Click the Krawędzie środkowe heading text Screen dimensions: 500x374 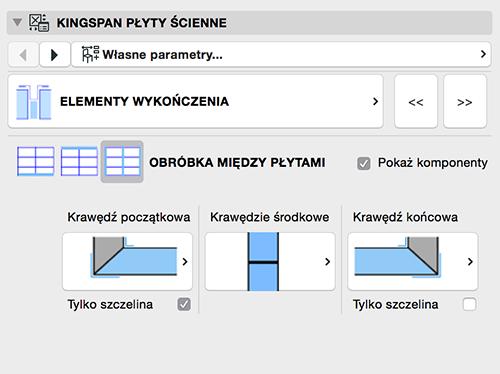coord(270,217)
